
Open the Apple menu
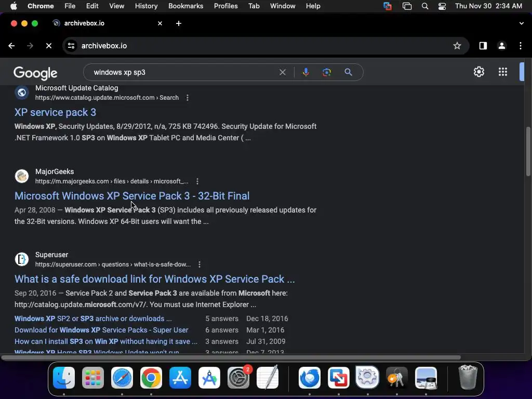tap(14, 6)
